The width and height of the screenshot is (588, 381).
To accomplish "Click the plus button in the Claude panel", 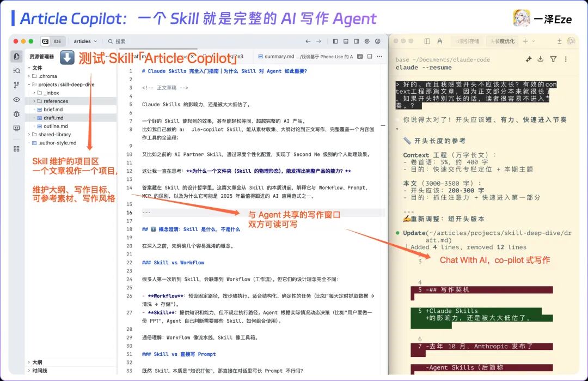I will pyautogui.click(x=525, y=40).
